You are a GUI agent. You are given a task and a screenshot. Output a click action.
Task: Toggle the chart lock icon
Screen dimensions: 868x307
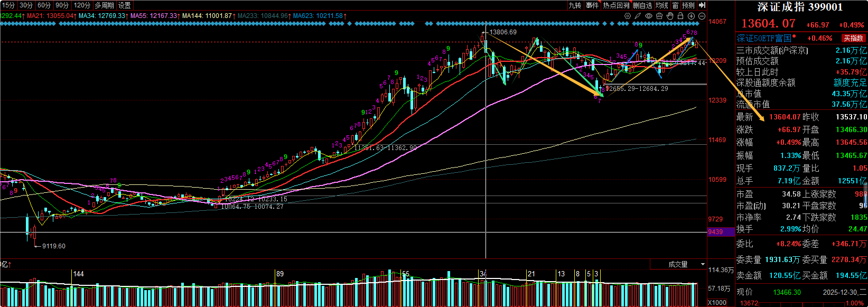pos(680,16)
